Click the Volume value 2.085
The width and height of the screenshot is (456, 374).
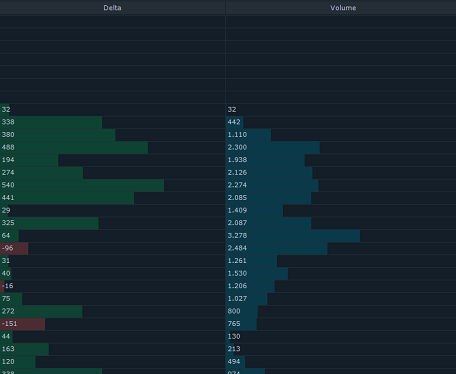(237, 197)
